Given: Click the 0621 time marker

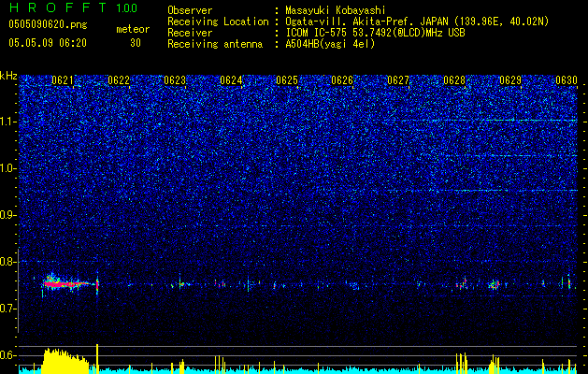Looking at the screenshot, I should click(x=63, y=80).
